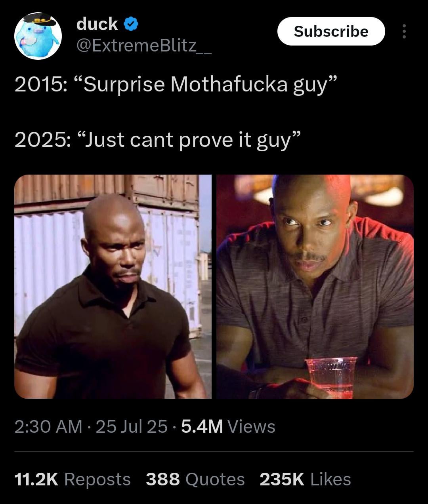Open duck's profile avatar picture
Screen dimensions: 428x504
pyautogui.click(x=38, y=36)
